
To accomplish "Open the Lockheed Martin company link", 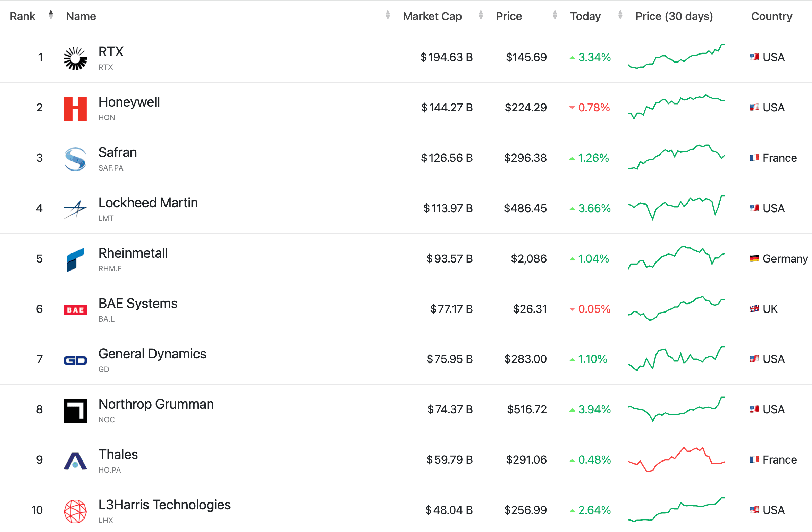I will [x=148, y=203].
